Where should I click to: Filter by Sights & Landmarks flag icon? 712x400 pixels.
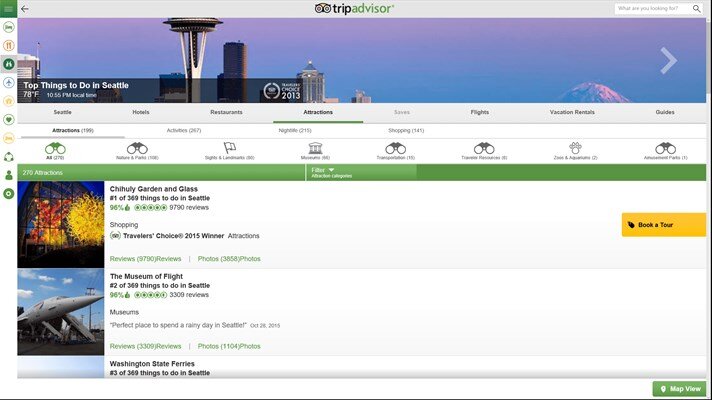tap(229, 148)
